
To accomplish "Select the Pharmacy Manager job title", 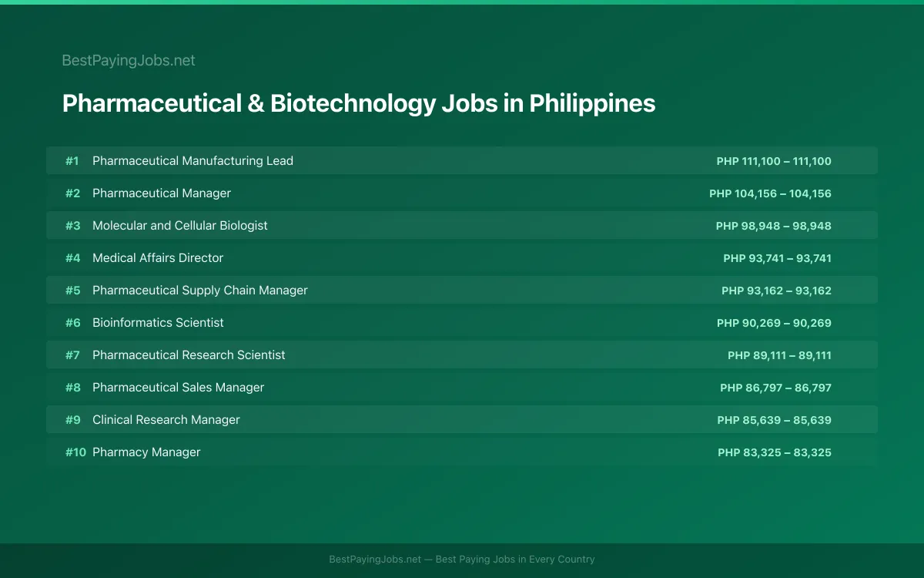I will (x=146, y=452).
